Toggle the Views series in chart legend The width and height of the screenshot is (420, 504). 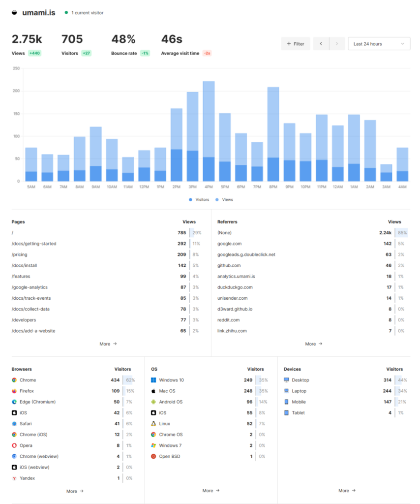224,200
